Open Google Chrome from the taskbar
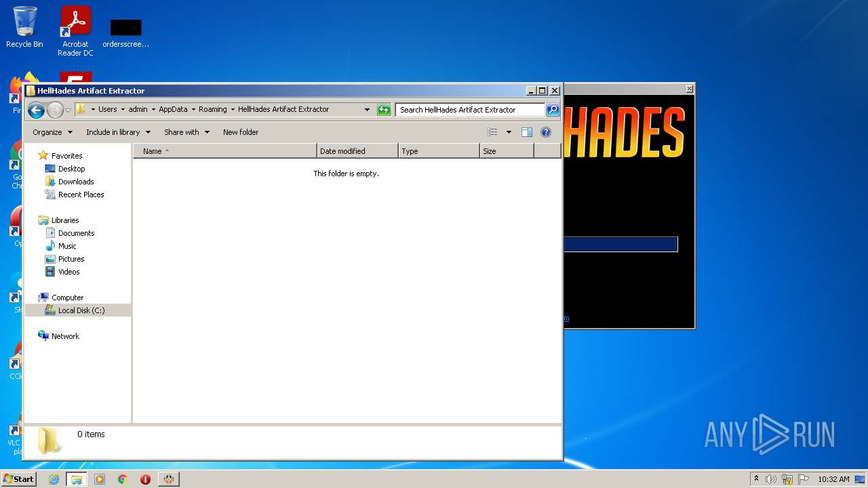This screenshot has width=868, height=488. [x=122, y=479]
